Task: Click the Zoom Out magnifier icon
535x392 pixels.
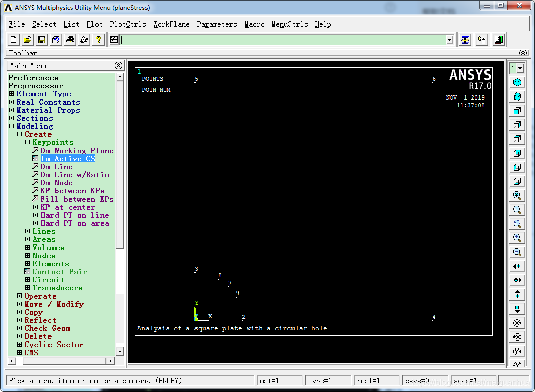Action: click(x=517, y=252)
